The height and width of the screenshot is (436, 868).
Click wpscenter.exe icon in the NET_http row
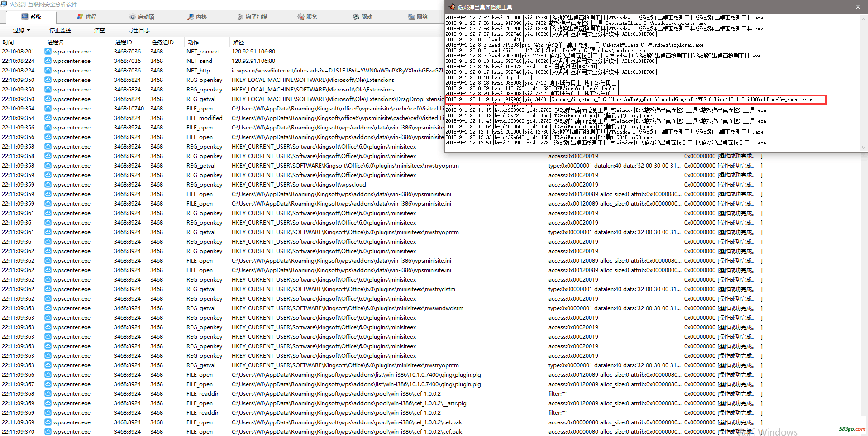48,71
